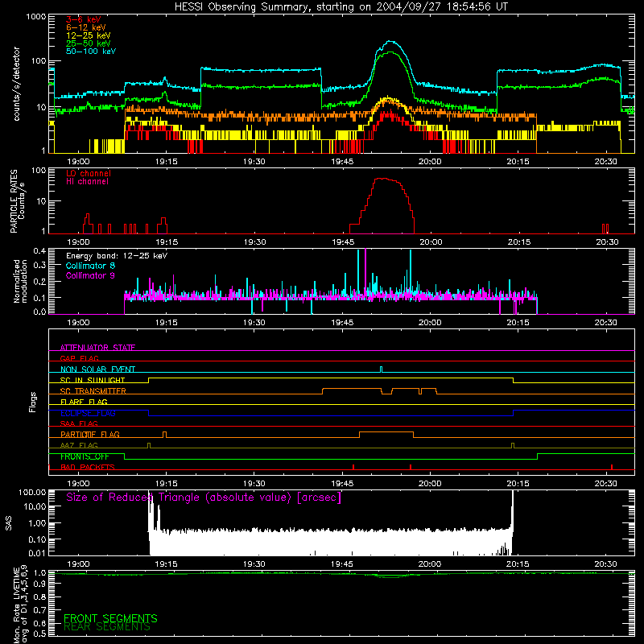Image resolution: width=644 pixels, height=644 pixels.
Task: Click the Flags axis label
Action: (32, 402)
